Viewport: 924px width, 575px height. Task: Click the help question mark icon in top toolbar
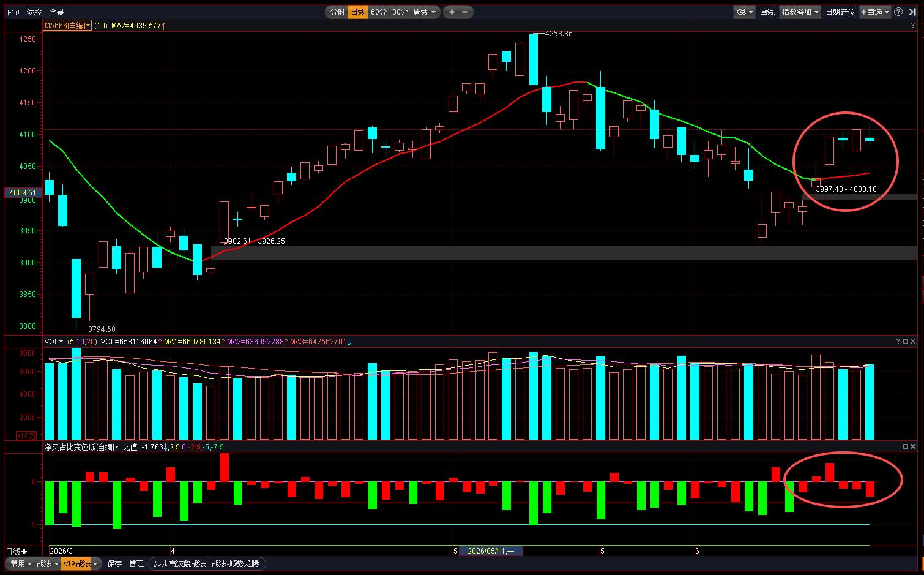pyautogui.click(x=898, y=12)
